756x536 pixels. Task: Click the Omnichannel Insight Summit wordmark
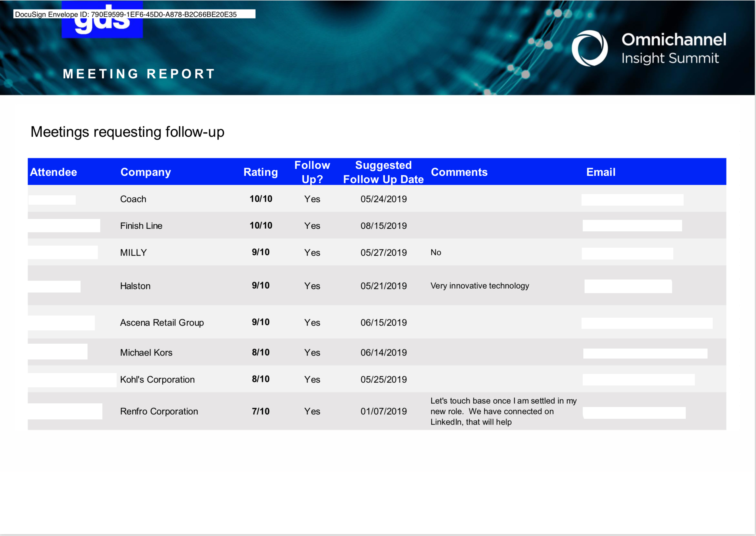point(674,48)
